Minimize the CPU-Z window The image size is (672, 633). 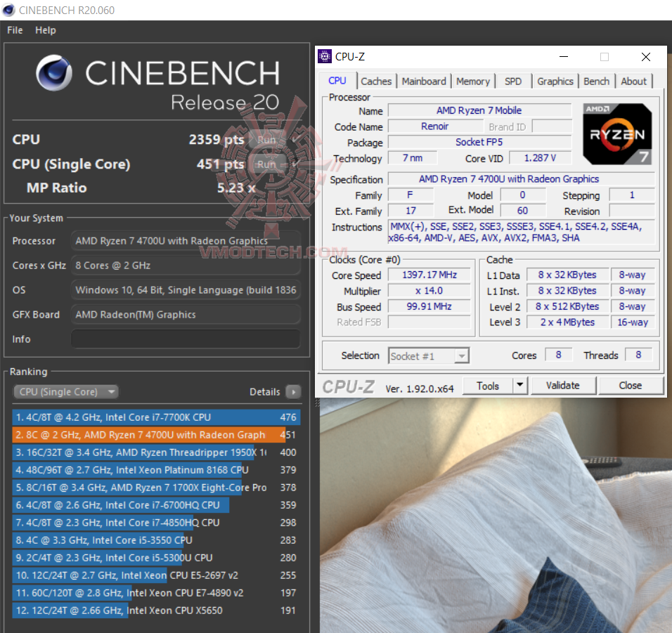click(x=564, y=56)
